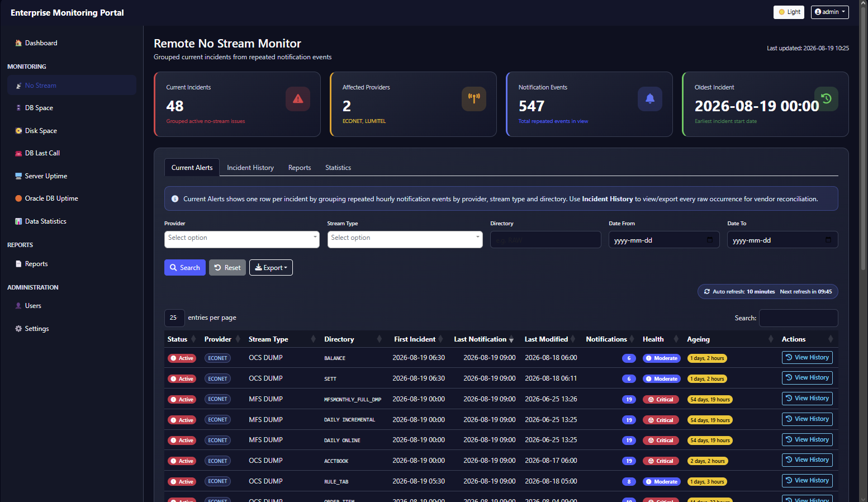Click the ECONET badge in DAILY ONLINE row
Viewport: 868px width, 502px height.
coord(217,441)
